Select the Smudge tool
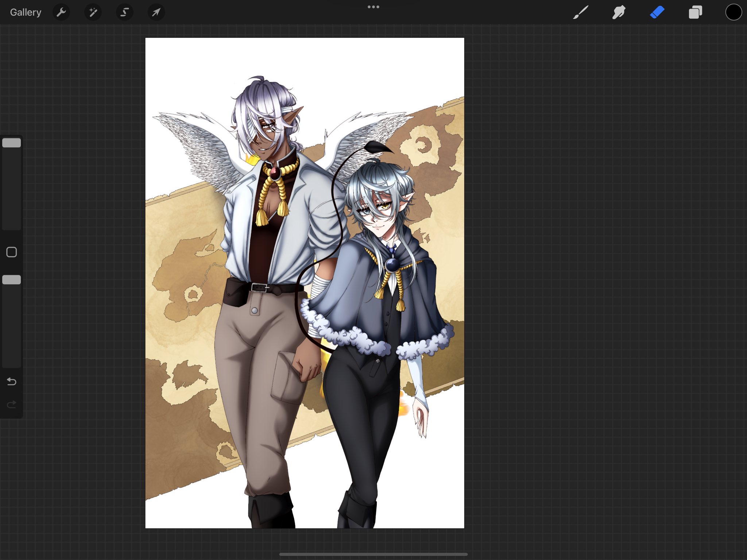The height and width of the screenshot is (560, 747). (619, 12)
